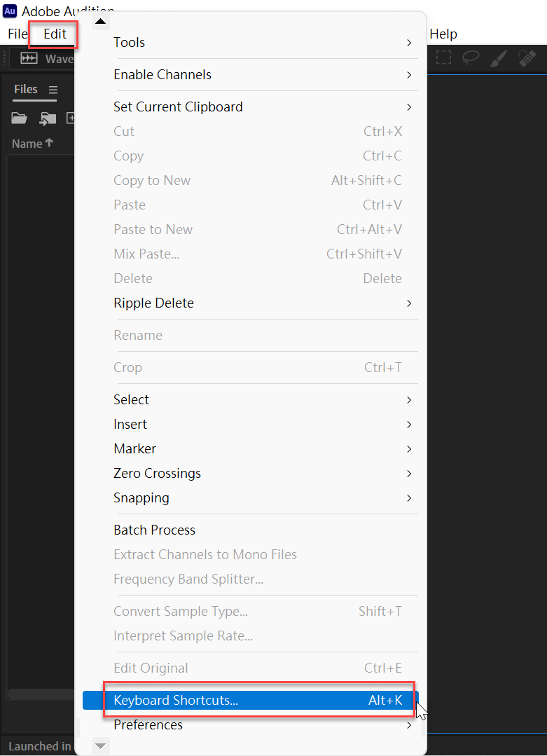This screenshot has height=756, width=547.
Task: Click the Import File icon in Files panel
Action: coord(48,118)
